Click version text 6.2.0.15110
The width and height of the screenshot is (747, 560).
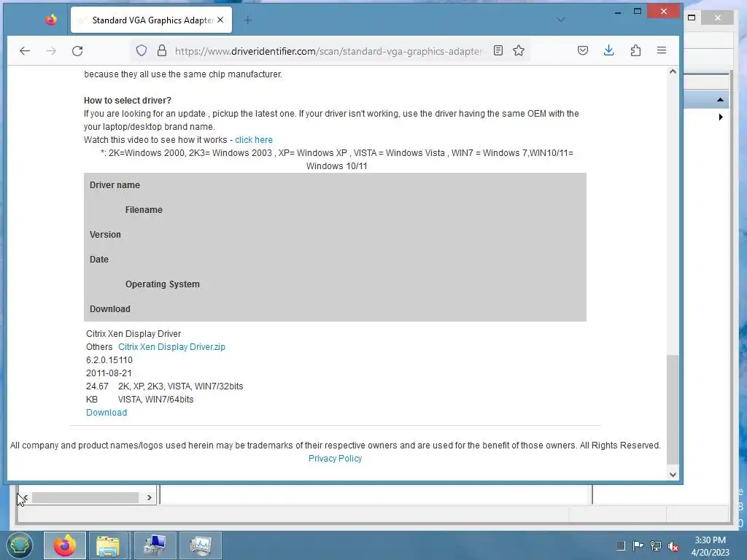click(109, 360)
